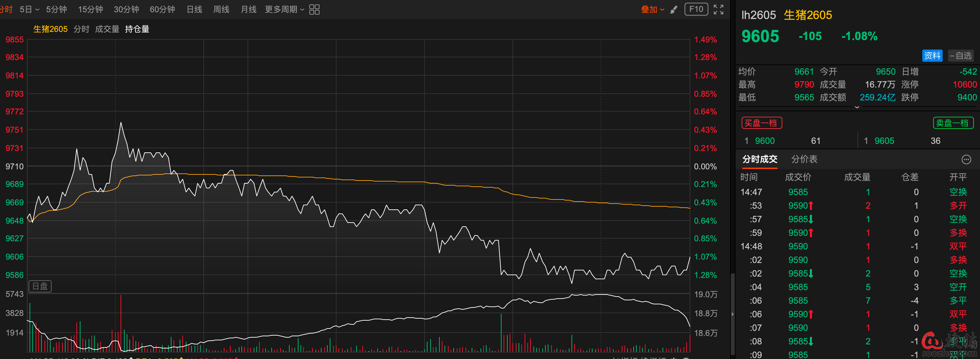Viewport: 980px width, 359px height.
Task: Select the drawing brush tool icon
Action: coord(674,10)
